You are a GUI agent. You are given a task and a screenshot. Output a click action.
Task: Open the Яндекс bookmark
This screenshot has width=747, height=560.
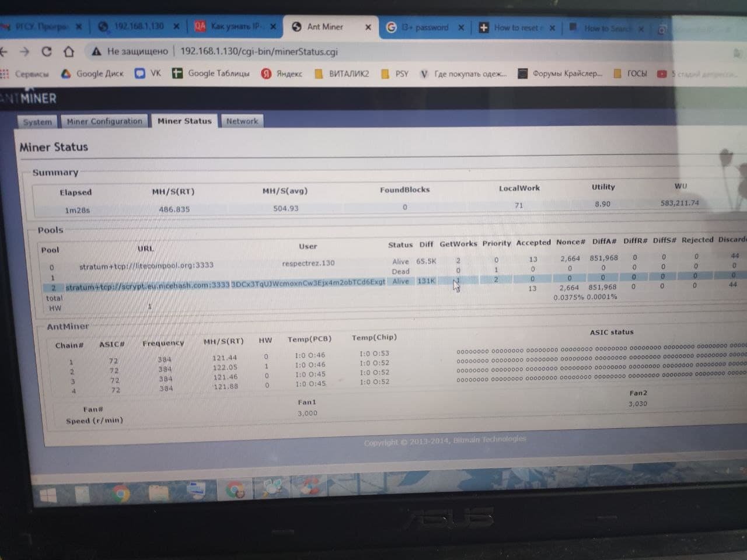click(x=282, y=73)
